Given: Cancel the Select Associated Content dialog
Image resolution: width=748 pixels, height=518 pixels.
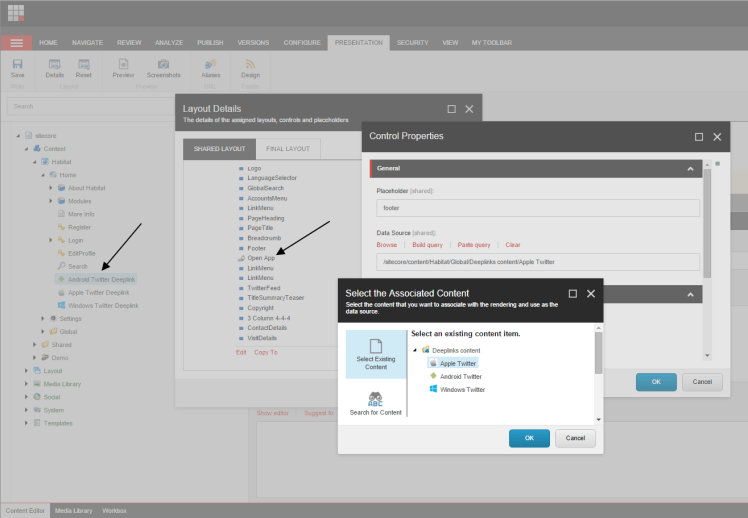Looking at the screenshot, I should 575,438.
